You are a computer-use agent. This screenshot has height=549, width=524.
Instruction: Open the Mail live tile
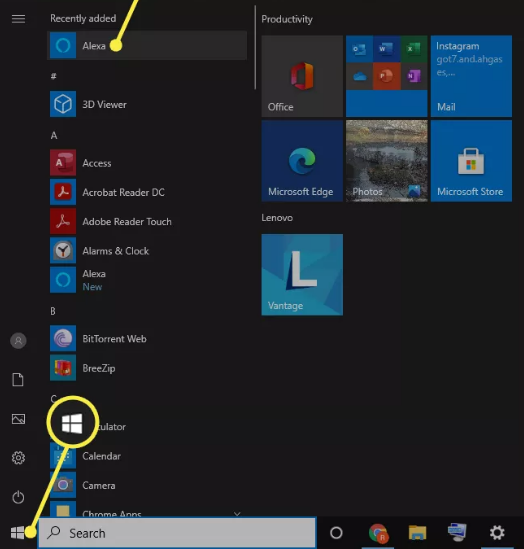(x=471, y=76)
